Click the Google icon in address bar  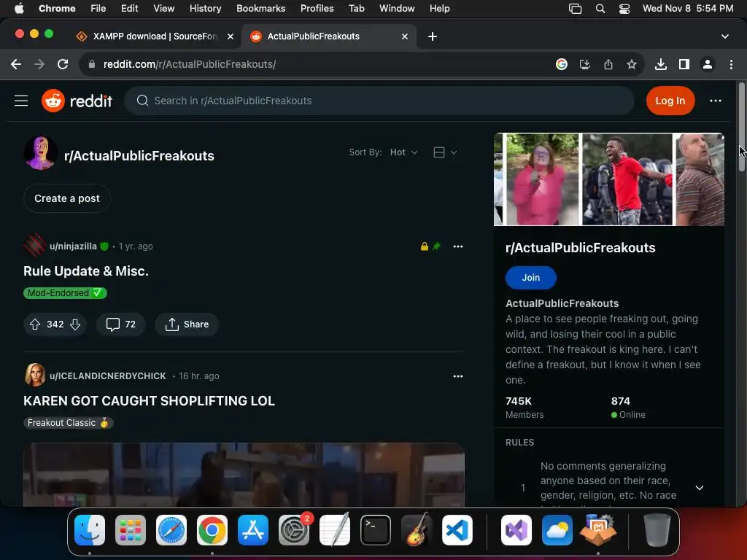562,64
